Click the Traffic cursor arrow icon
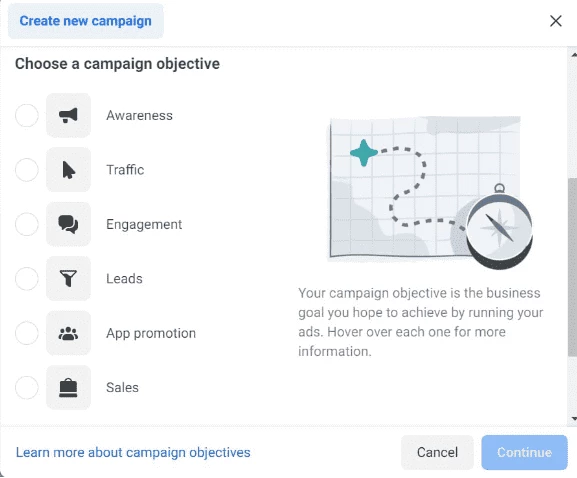This screenshot has height=478, width=577. click(x=68, y=170)
